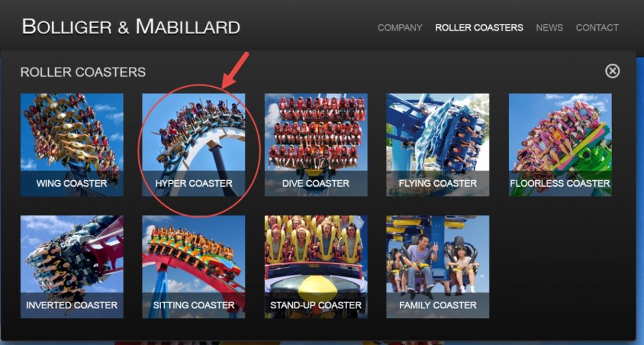Open the Floorless Coaster thumbnail
The height and width of the screenshot is (345, 644).
pyautogui.click(x=560, y=145)
